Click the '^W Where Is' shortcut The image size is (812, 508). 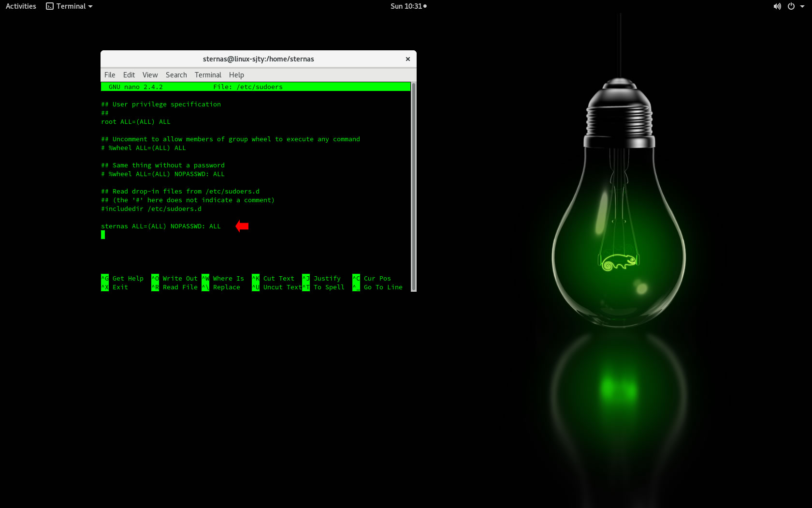223,279
